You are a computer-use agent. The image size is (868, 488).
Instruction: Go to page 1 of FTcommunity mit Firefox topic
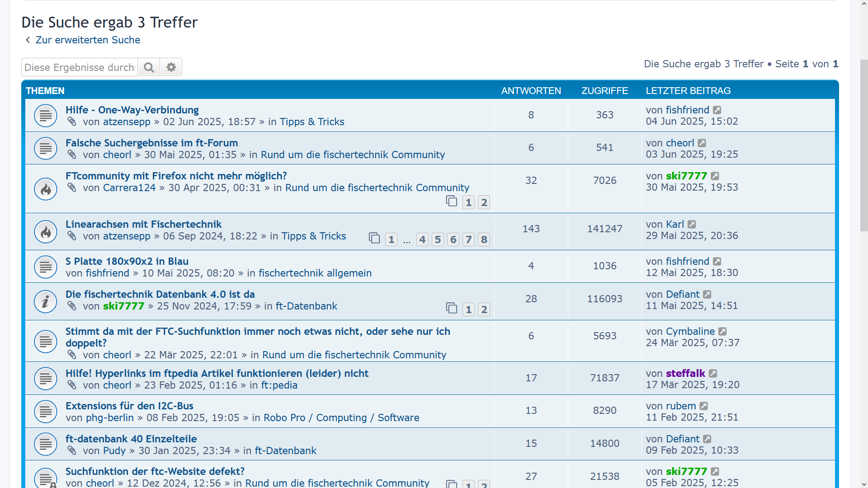[469, 202]
